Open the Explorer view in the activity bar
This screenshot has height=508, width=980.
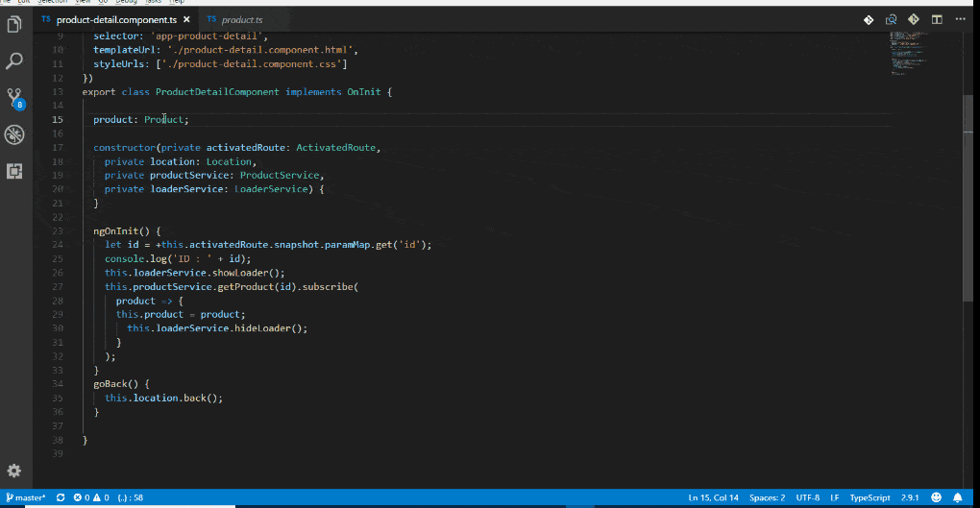14,24
